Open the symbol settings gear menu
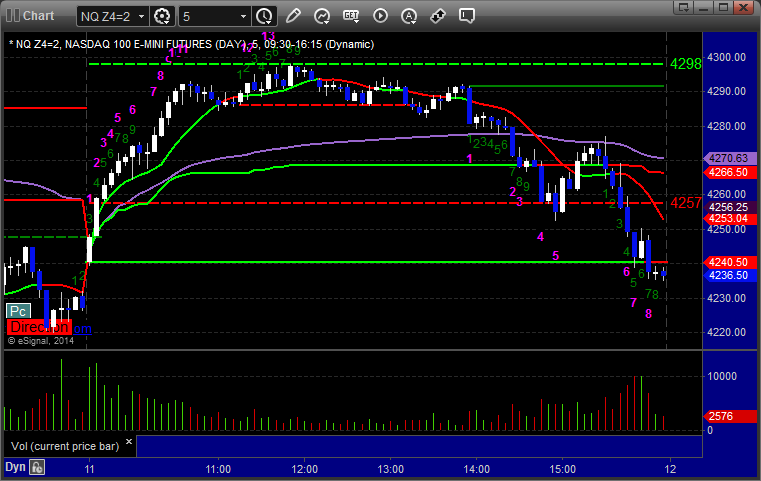 [x=162, y=16]
